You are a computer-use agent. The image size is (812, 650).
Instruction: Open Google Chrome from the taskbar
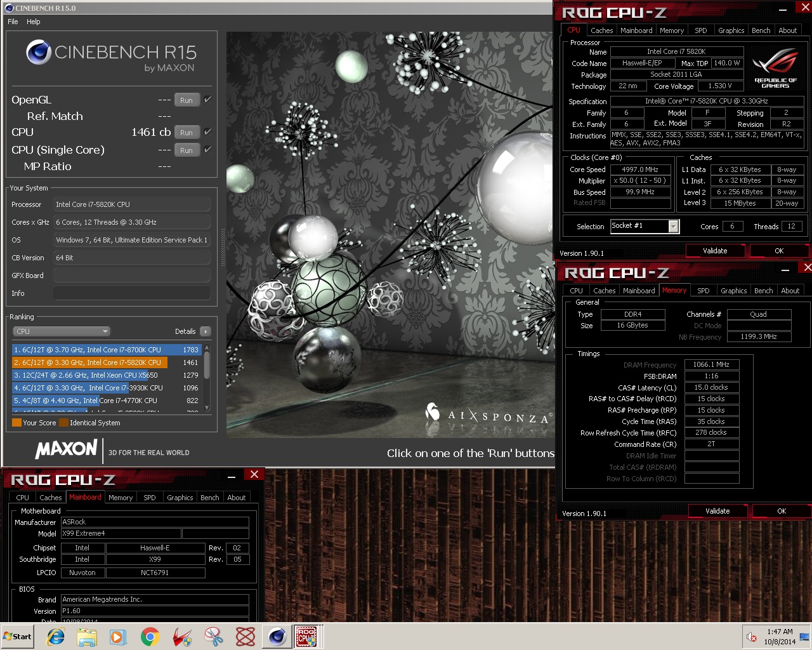[x=150, y=637]
